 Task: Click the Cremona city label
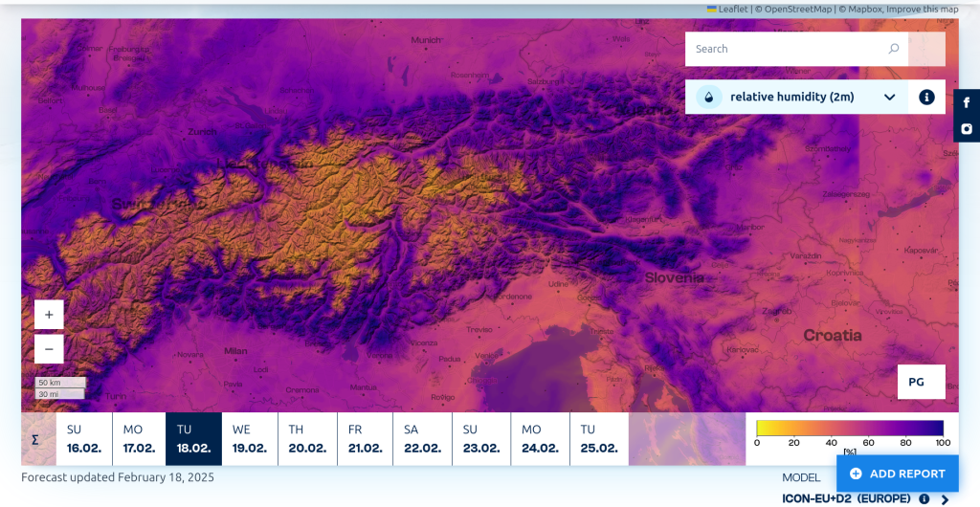point(301,390)
